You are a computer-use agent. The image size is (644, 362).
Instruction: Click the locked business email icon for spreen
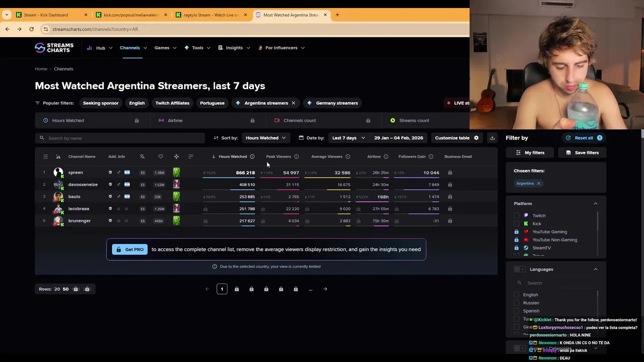(450, 172)
